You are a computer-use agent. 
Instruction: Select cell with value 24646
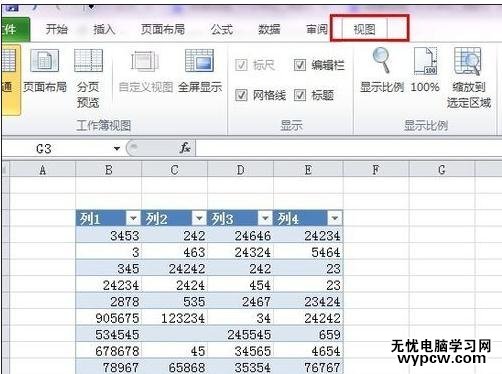click(240, 236)
